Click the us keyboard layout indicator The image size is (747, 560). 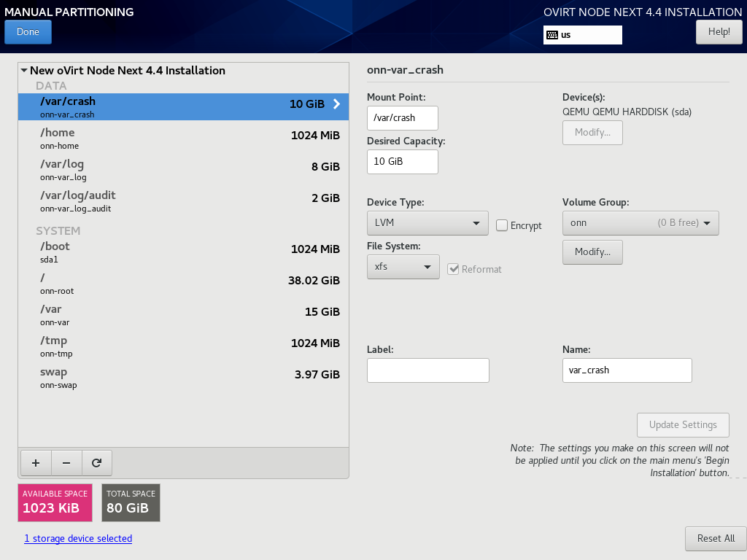(x=583, y=35)
